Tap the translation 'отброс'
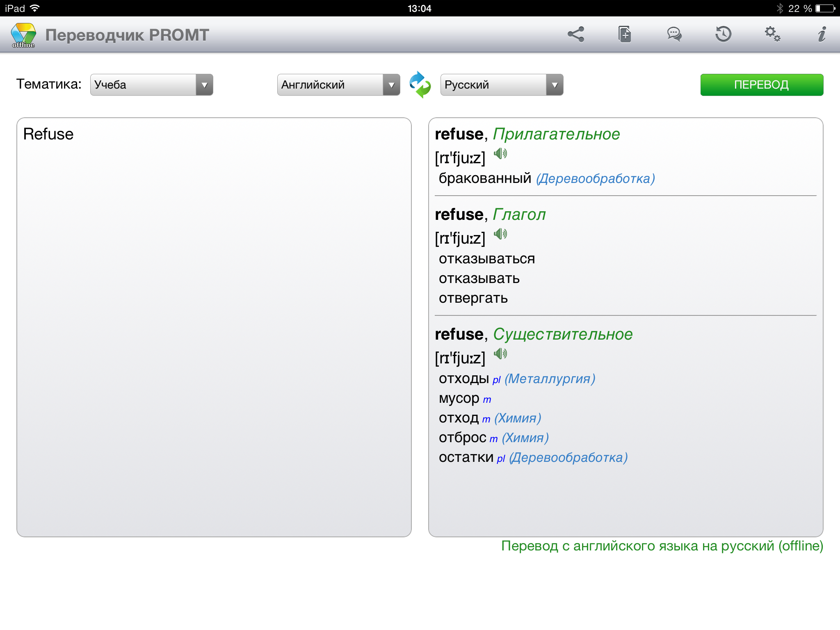This screenshot has width=840, height=630. 463,438
